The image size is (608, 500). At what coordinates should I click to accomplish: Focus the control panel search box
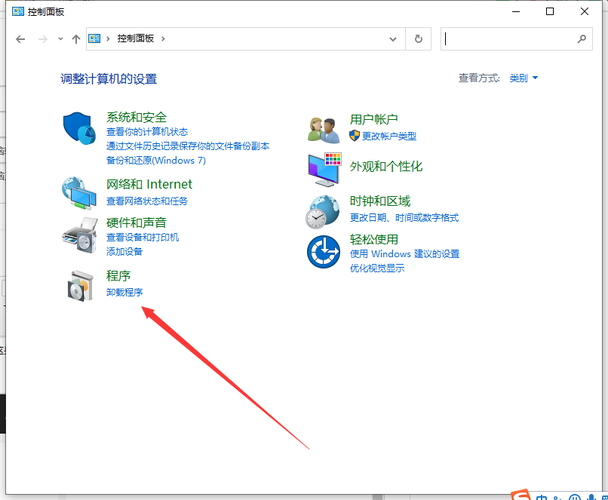click(x=516, y=39)
